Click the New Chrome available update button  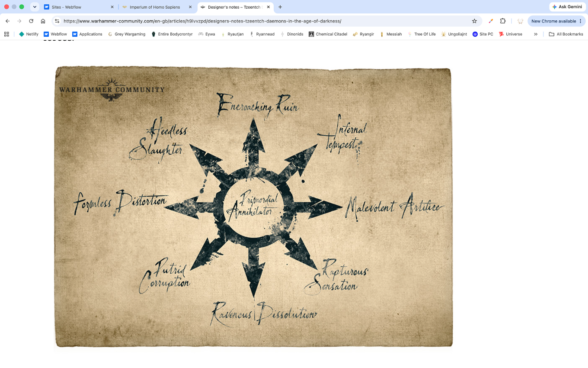556,21
